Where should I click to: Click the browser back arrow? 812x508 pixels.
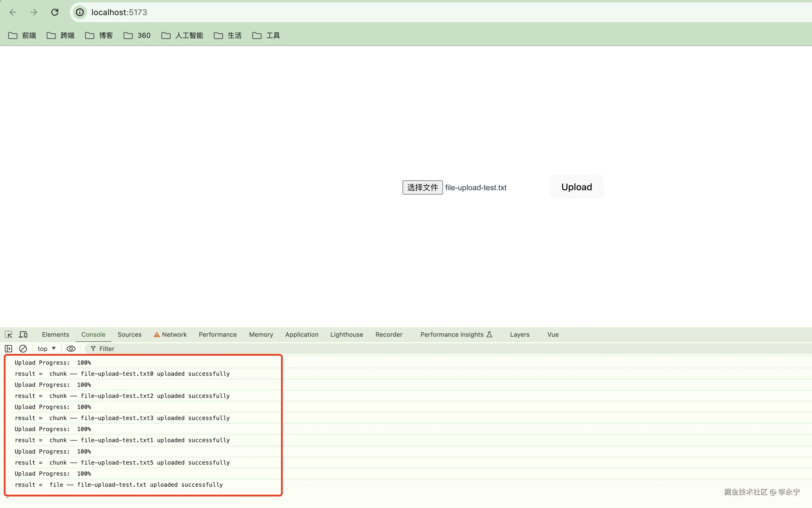pos(13,13)
